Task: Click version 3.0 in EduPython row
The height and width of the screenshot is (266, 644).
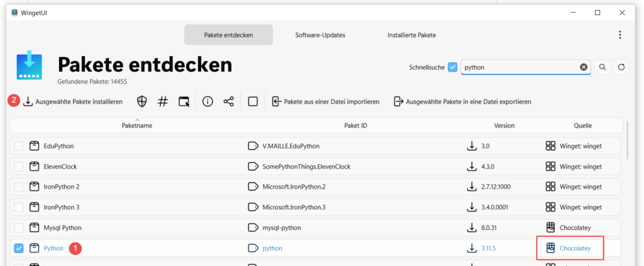Action: point(486,146)
